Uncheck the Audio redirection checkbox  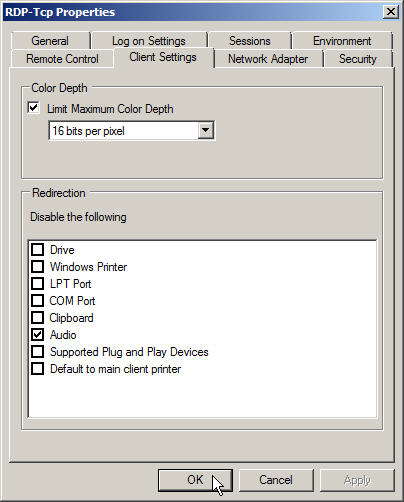click(x=38, y=334)
